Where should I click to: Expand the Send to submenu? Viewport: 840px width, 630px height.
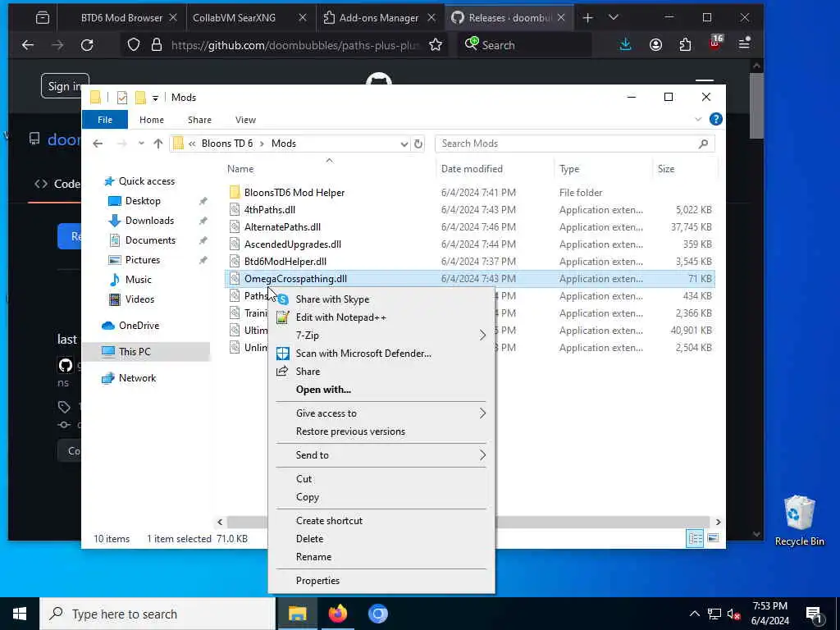coord(381,454)
